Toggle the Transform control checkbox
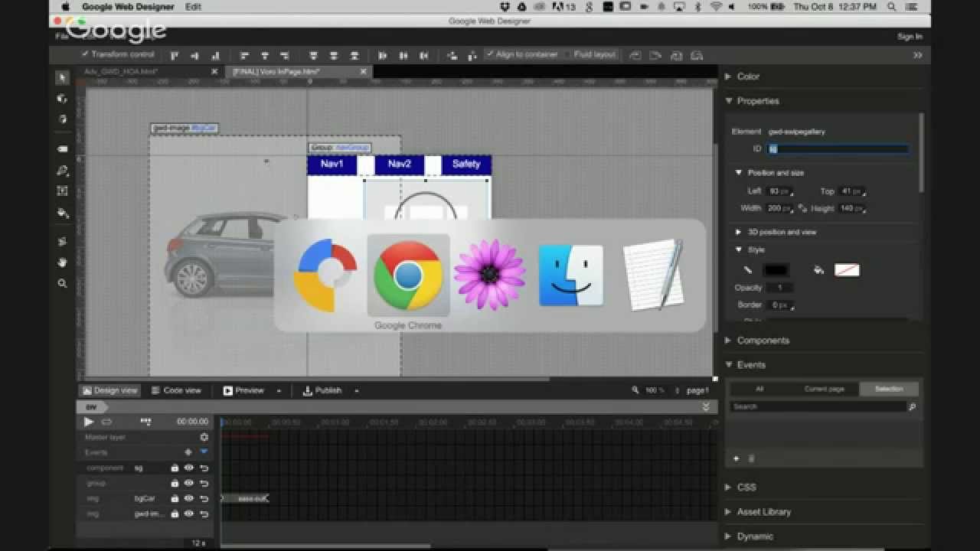The width and height of the screenshot is (980, 551). pyautogui.click(x=85, y=54)
